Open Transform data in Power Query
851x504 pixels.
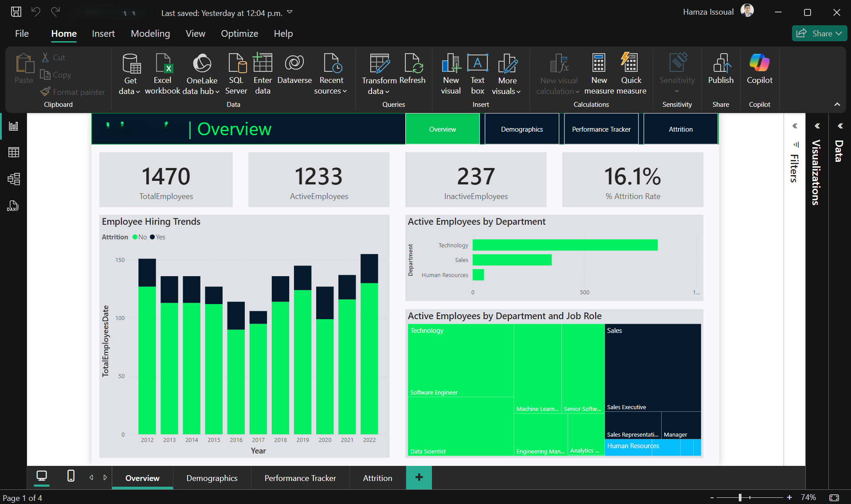[x=379, y=64]
